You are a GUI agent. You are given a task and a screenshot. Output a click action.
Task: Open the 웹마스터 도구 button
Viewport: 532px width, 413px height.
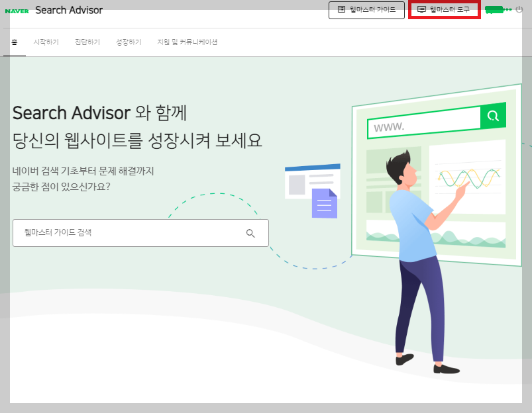tap(444, 10)
